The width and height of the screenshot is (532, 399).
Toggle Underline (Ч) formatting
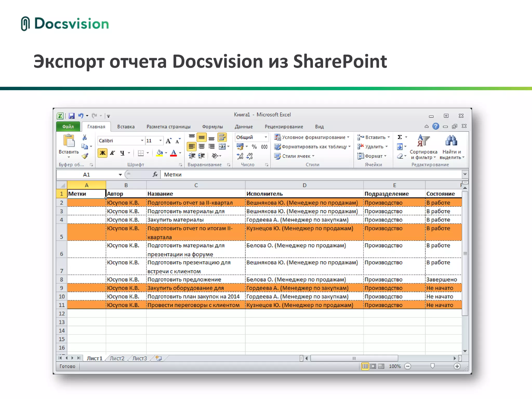pyautogui.click(x=122, y=153)
